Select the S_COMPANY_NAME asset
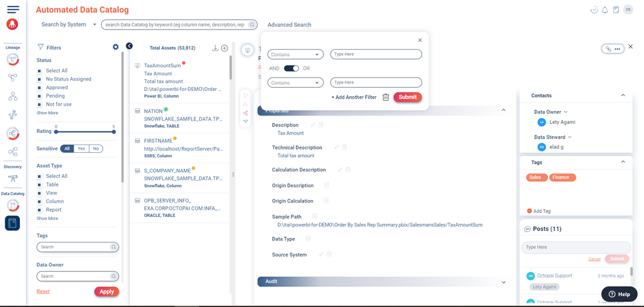644x307 pixels. click(167, 170)
